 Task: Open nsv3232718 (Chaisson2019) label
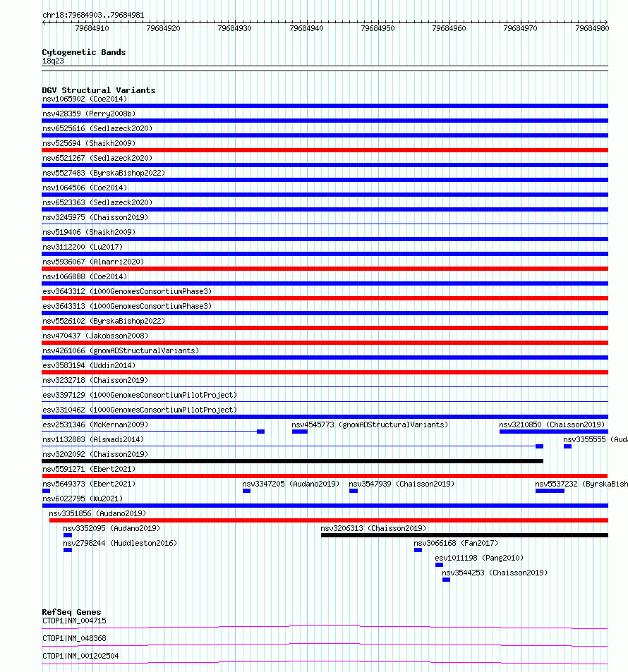click(95, 380)
